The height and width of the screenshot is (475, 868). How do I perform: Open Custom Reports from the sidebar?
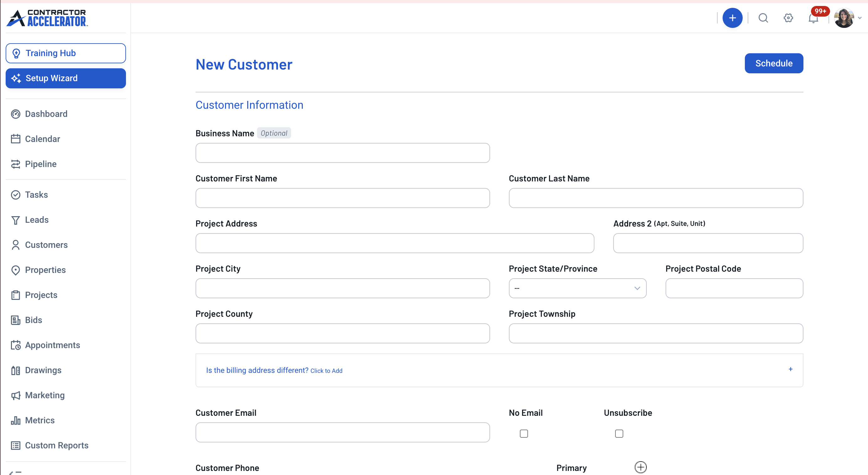[x=50, y=445]
